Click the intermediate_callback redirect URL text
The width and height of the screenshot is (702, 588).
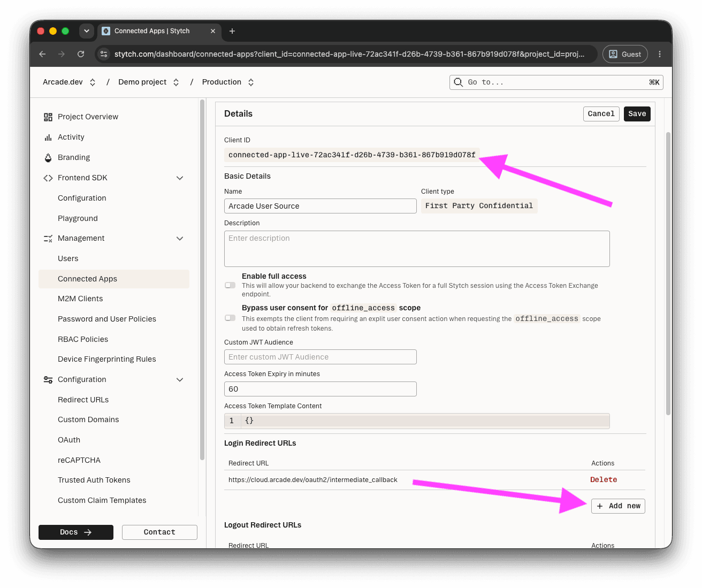click(313, 480)
